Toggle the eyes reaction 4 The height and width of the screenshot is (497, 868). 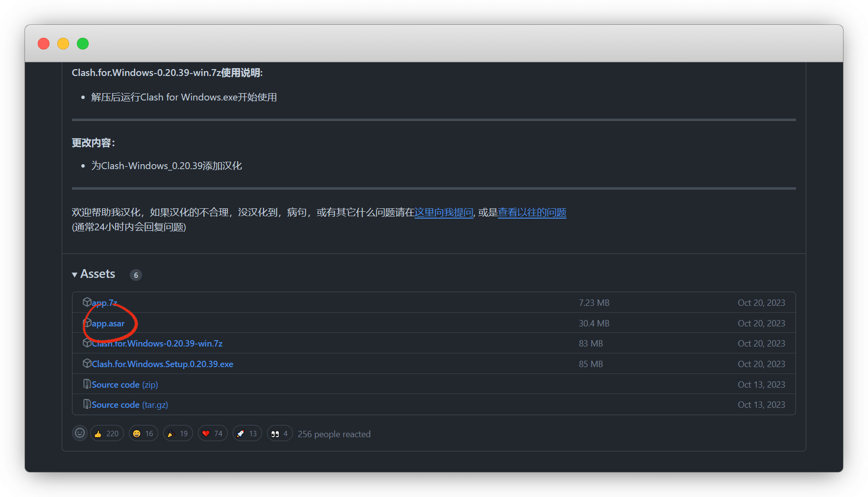pyautogui.click(x=280, y=434)
